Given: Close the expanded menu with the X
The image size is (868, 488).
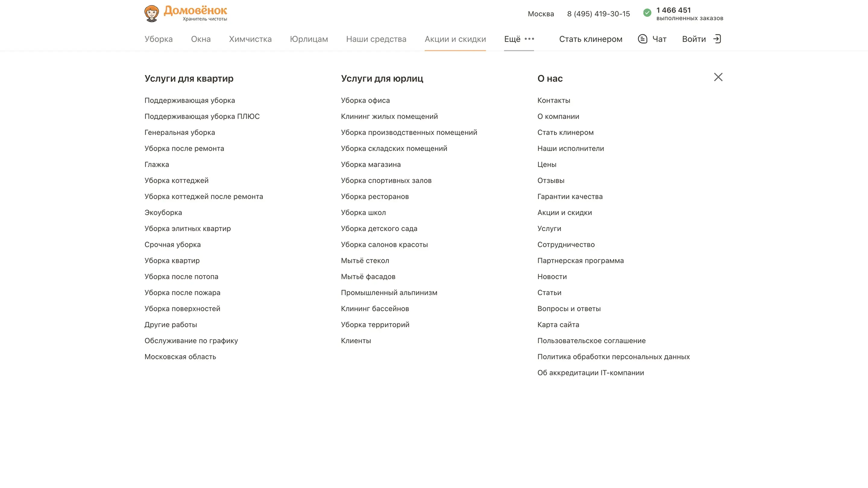Looking at the screenshot, I should pyautogui.click(x=718, y=77).
